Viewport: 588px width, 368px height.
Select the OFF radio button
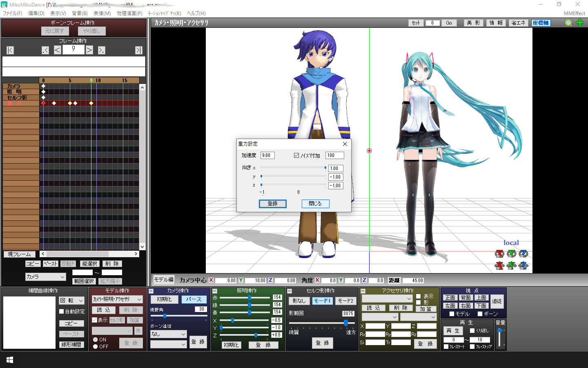(95, 346)
